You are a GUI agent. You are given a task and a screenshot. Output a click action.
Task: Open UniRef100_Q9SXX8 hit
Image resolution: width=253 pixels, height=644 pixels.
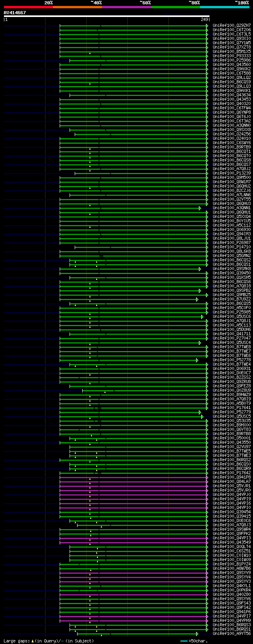point(232,130)
